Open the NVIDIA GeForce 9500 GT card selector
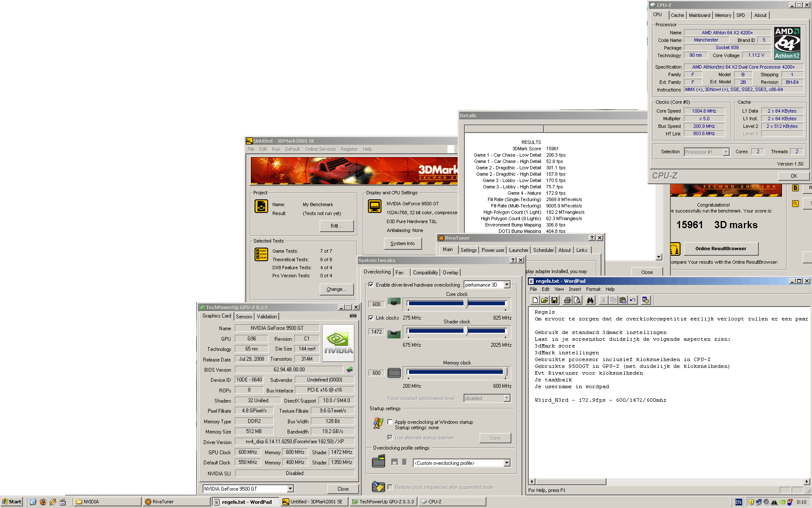This screenshot has width=812, height=508. click(290, 489)
